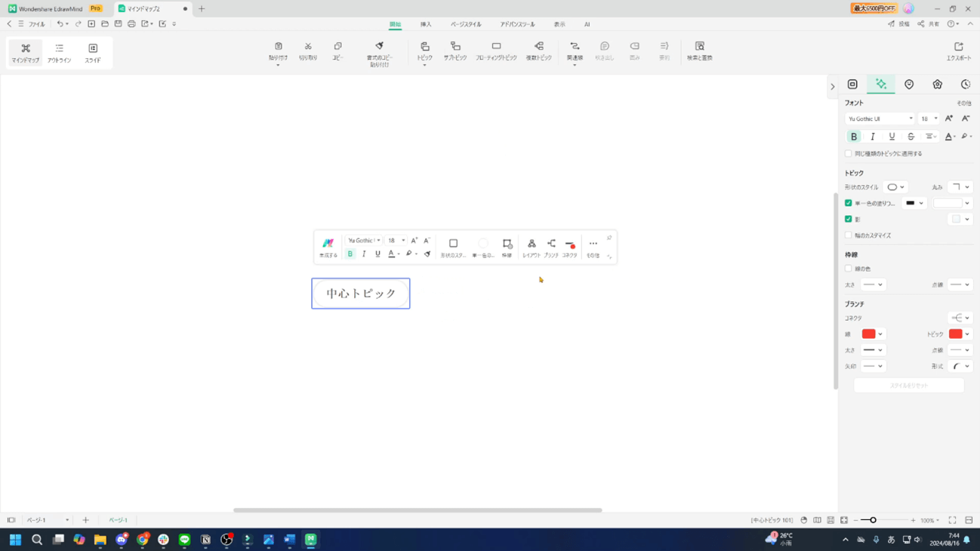Viewport: 980px width, 551px height.
Task: Open the clipart star tab in right panel
Action: click(x=937, y=85)
